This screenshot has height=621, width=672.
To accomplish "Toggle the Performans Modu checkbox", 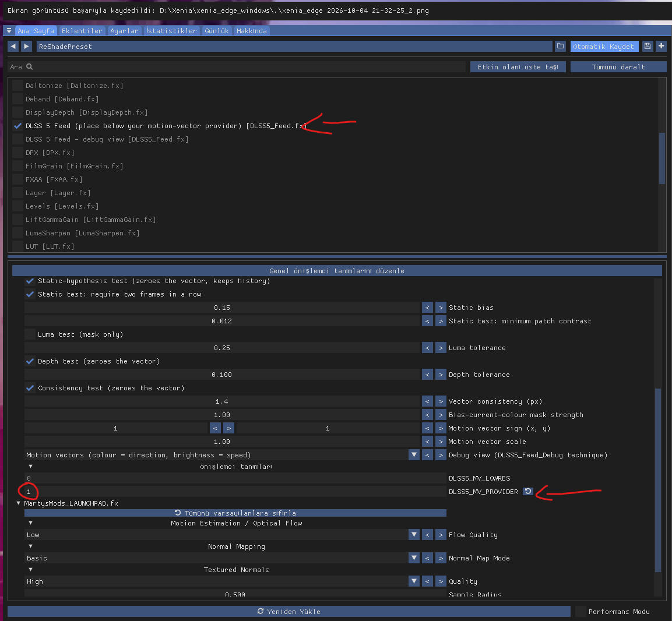I will point(580,612).
